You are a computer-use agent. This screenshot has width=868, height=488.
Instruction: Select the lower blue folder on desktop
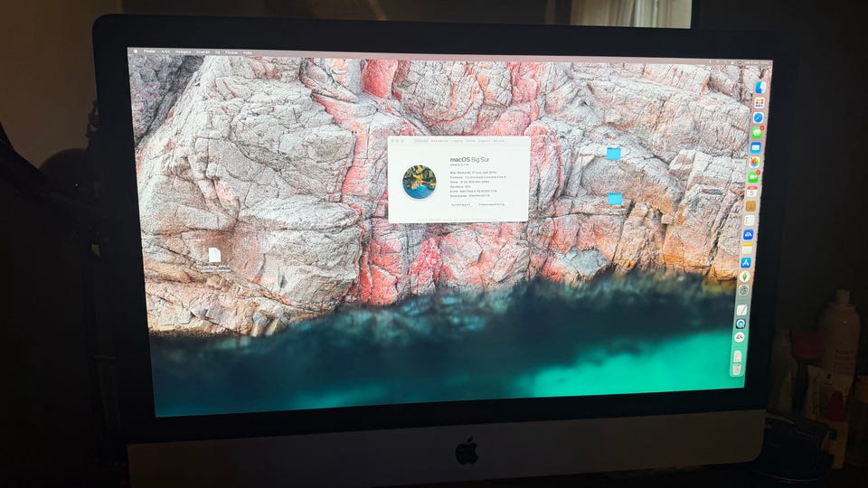615,199
